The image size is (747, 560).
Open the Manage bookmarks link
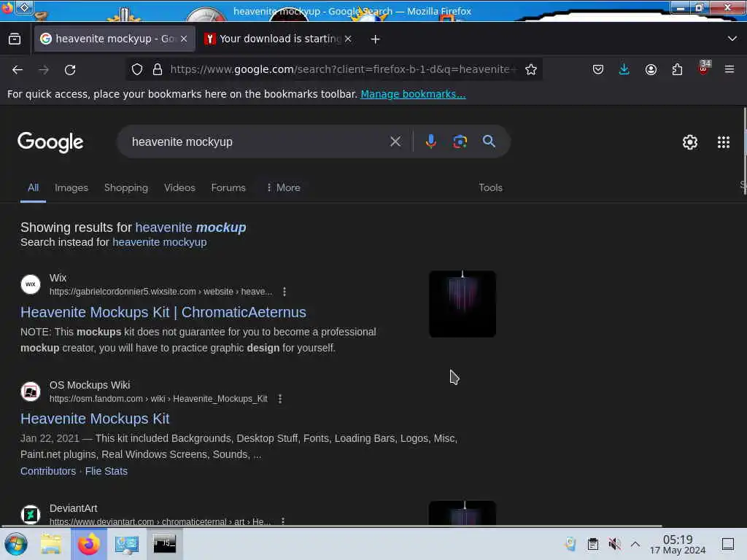(413, 94)
